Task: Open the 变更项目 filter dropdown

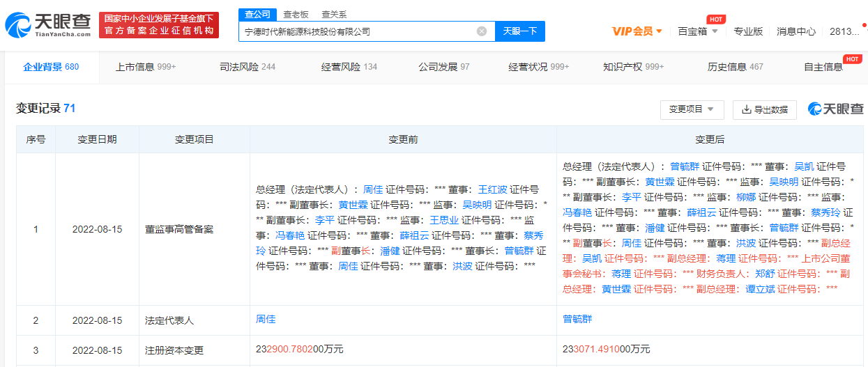Action: 692,109
